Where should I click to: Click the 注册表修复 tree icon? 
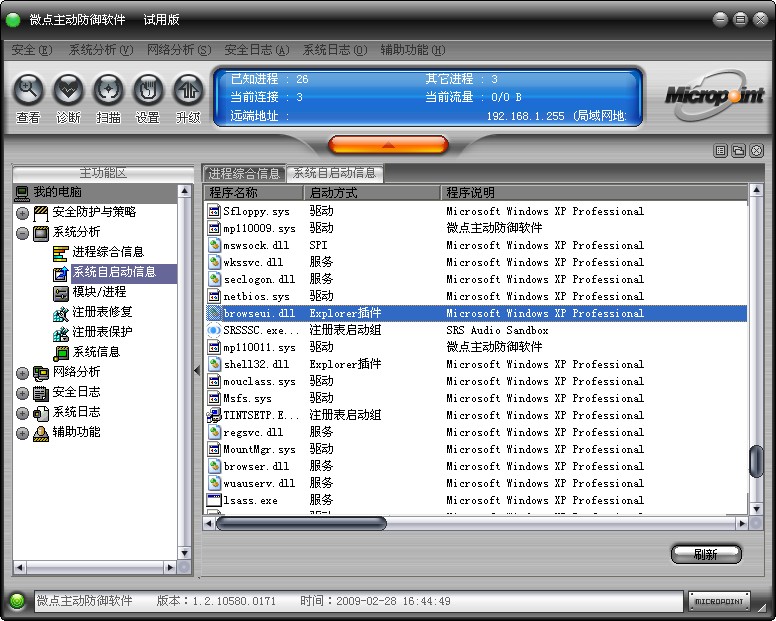pos(60,313)
